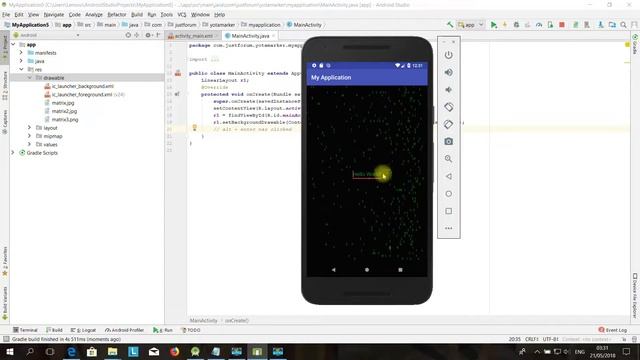Viewport: 640px width, 360px height.
Task: Open File Explorer from the taskbar
Action: click(113, 351)
